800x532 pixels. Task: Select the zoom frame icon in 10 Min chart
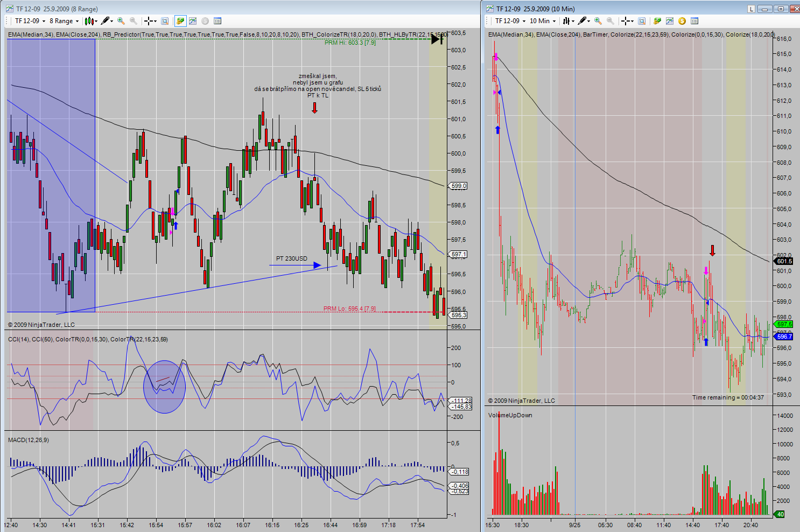(642, 21)
